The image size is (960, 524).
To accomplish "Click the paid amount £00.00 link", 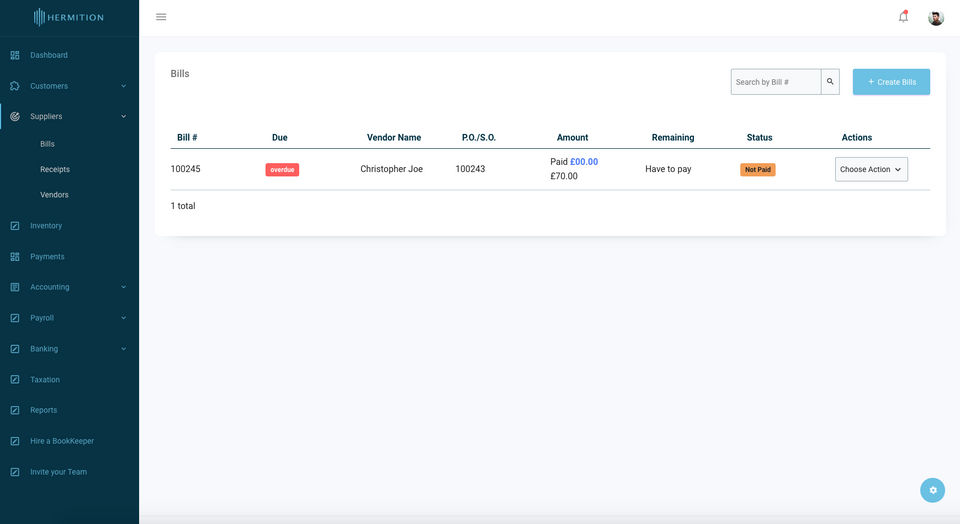I will coord(584,162).
